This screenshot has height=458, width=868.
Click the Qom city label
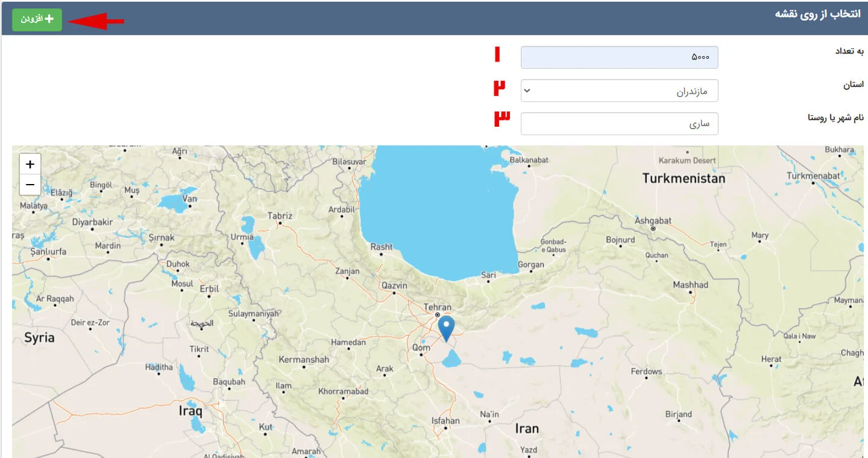coord(421,348)
